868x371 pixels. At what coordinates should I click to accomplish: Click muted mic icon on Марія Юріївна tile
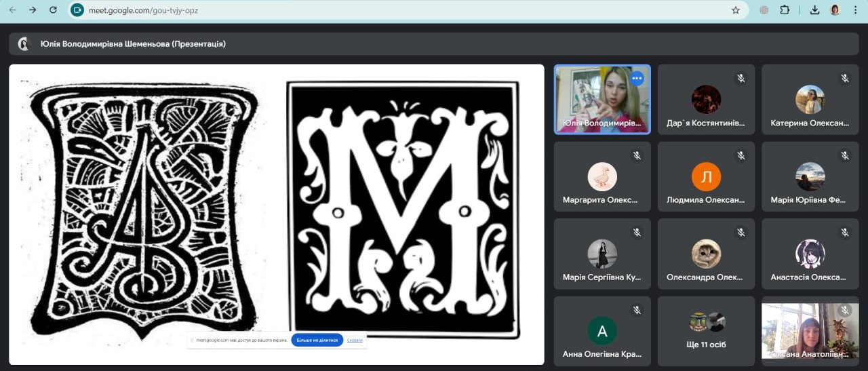(x=845, y=155)
